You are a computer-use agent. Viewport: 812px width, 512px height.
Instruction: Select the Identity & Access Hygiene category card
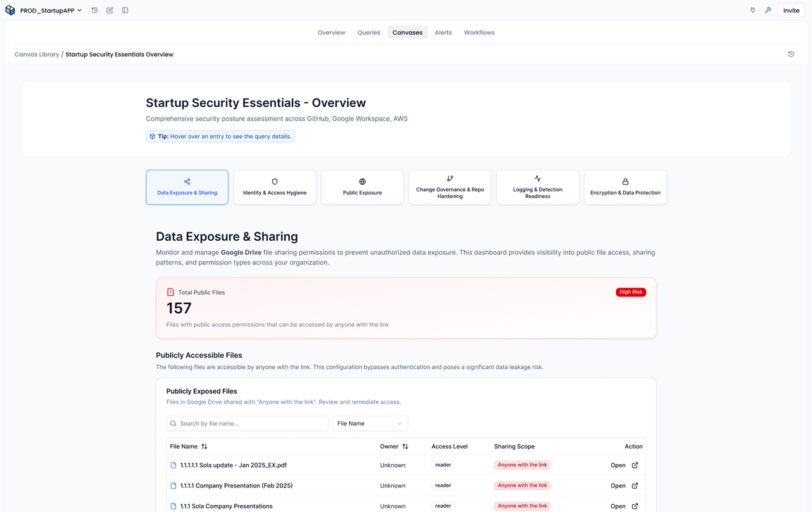274,187
